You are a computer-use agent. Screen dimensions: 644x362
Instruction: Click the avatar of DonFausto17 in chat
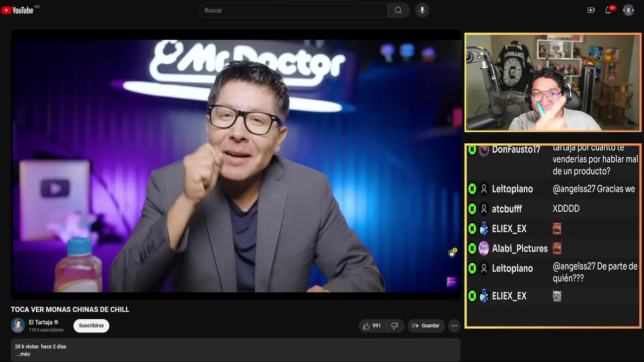pos(484,150)
